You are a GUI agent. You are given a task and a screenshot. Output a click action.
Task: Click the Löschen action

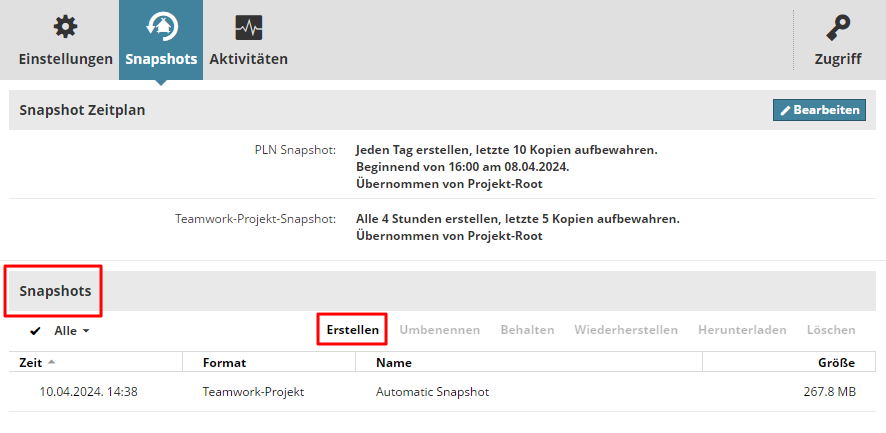pyautogui.click(x=831, y=330)
